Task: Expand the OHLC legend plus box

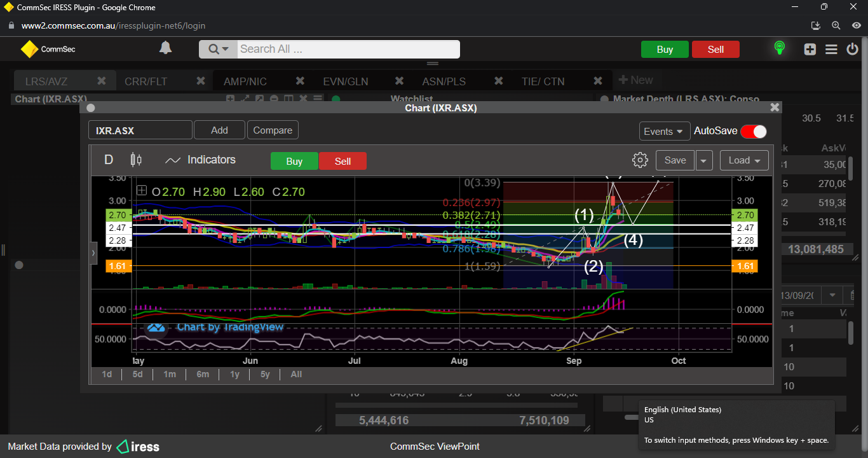Action: point(142,191)
